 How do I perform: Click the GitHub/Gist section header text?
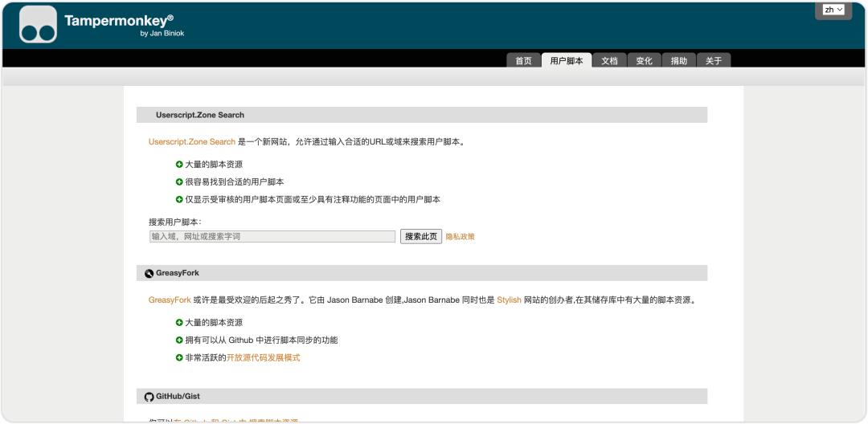(178, 397)
